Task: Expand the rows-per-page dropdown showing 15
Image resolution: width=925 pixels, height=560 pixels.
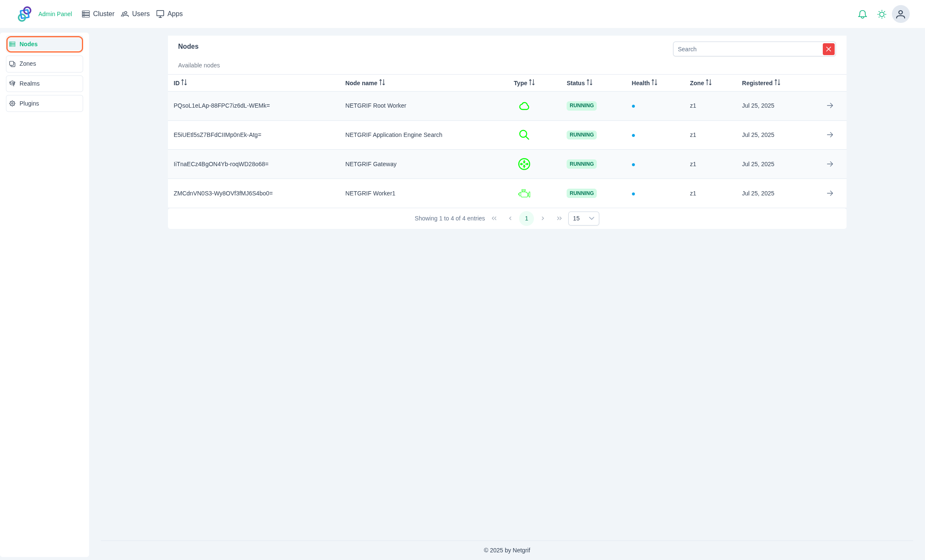Action: 584,218
